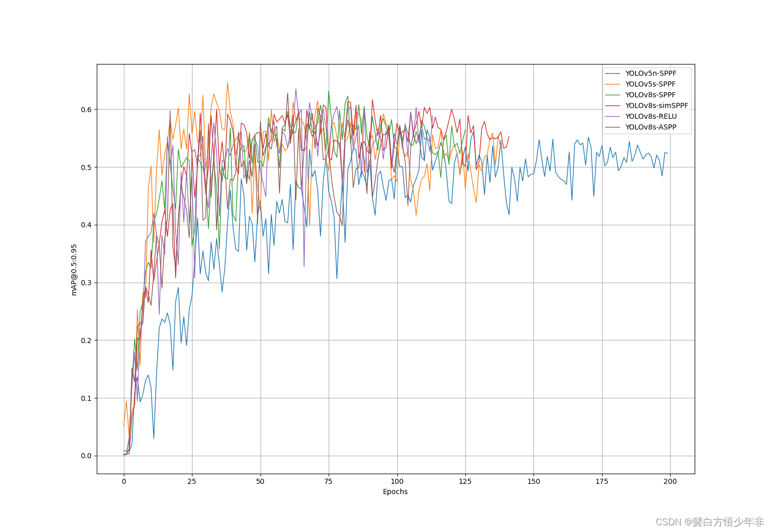This screenshot has width=772, height=532.
Task: Click the x-axis tick label 150
Action: tap(533, 481)
